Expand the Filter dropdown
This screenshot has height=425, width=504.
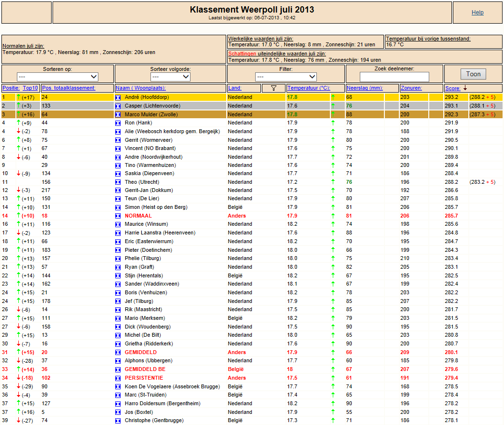[x=286, y=77]
